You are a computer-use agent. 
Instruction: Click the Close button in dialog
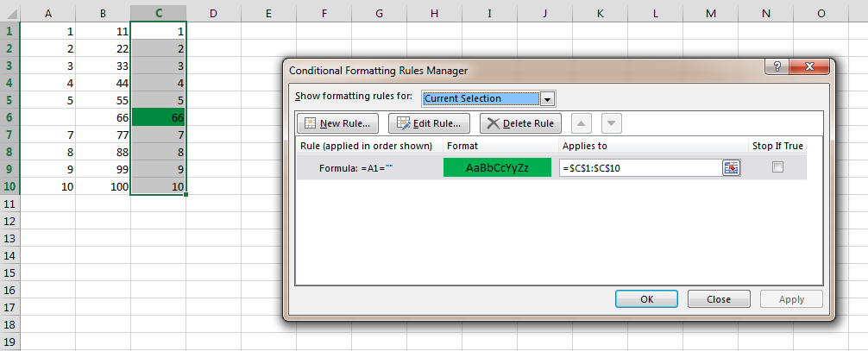click(x=719, y=299)
